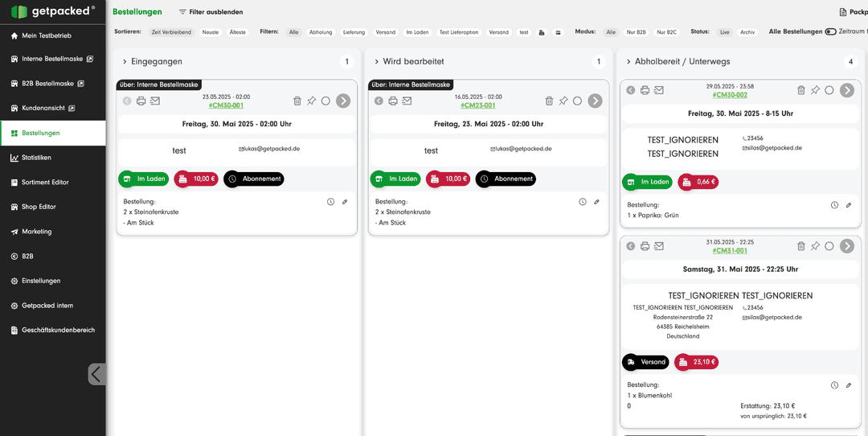Print order #CM30-001
The image size is (868, 436).
(x=141, y=101)
